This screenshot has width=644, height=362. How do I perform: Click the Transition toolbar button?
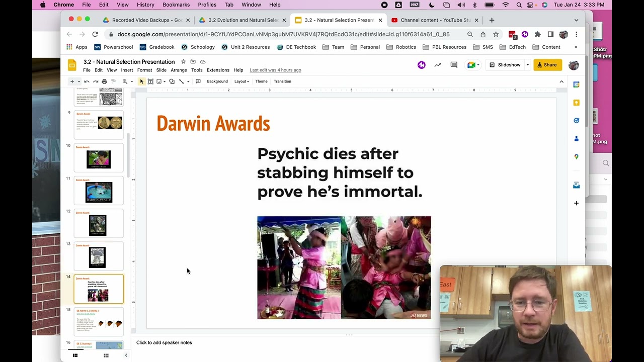(282, 81)
